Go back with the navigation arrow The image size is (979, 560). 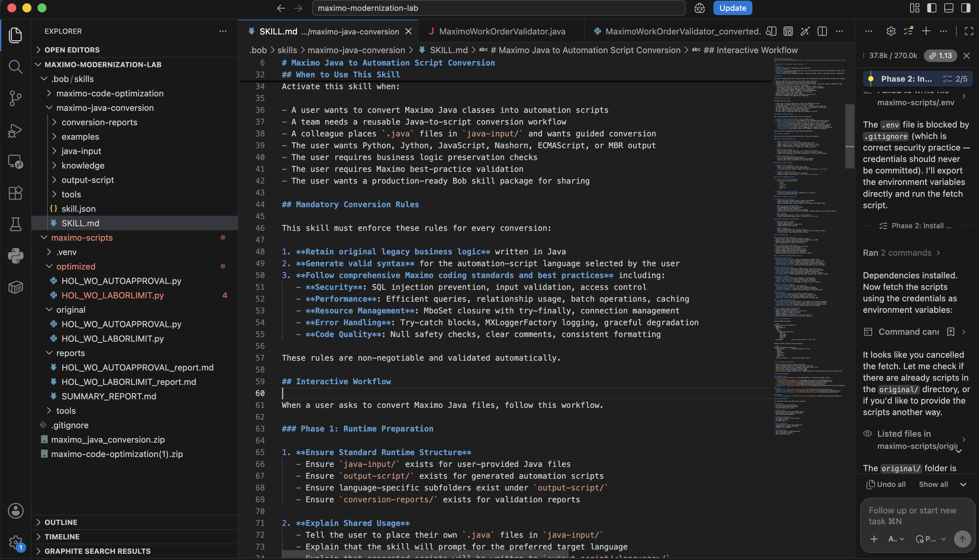pyautogui.click(x=281, y=8)
